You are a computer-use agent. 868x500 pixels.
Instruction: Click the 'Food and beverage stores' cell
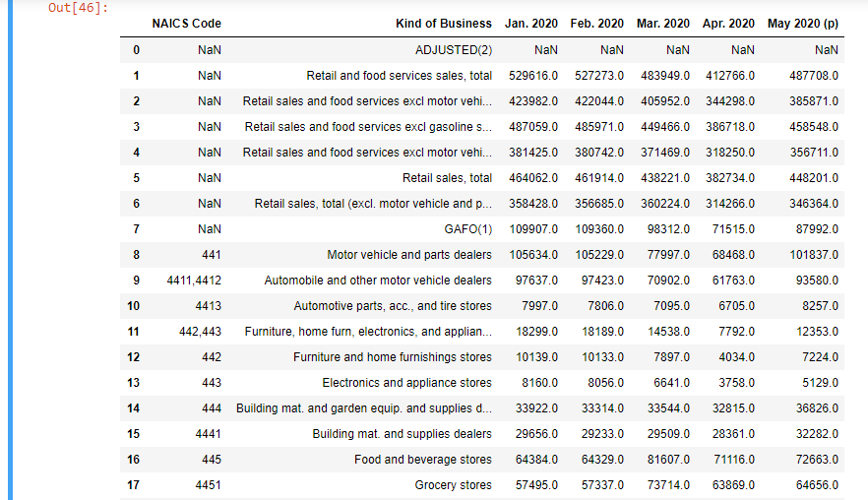click(x=423, y=459)
